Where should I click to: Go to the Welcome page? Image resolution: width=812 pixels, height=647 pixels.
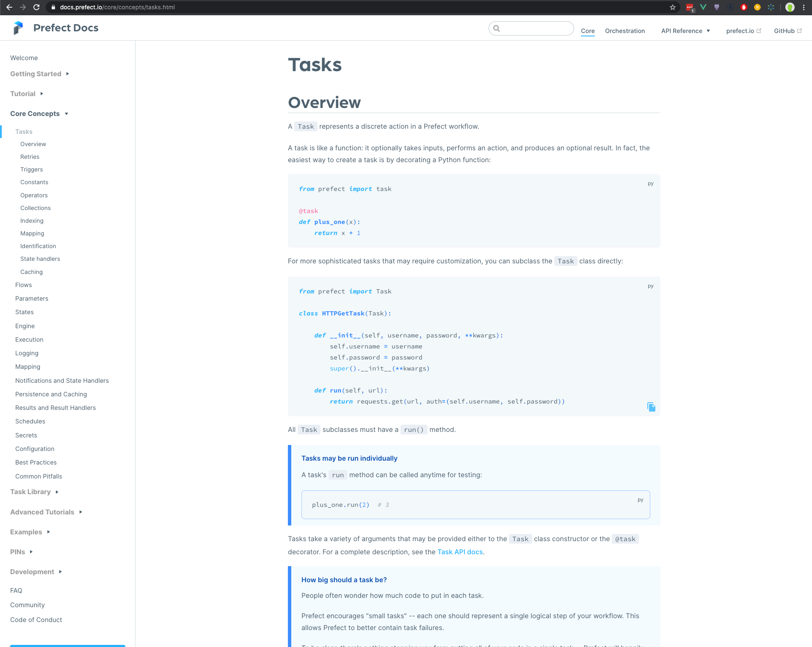[x=24, y=58]
